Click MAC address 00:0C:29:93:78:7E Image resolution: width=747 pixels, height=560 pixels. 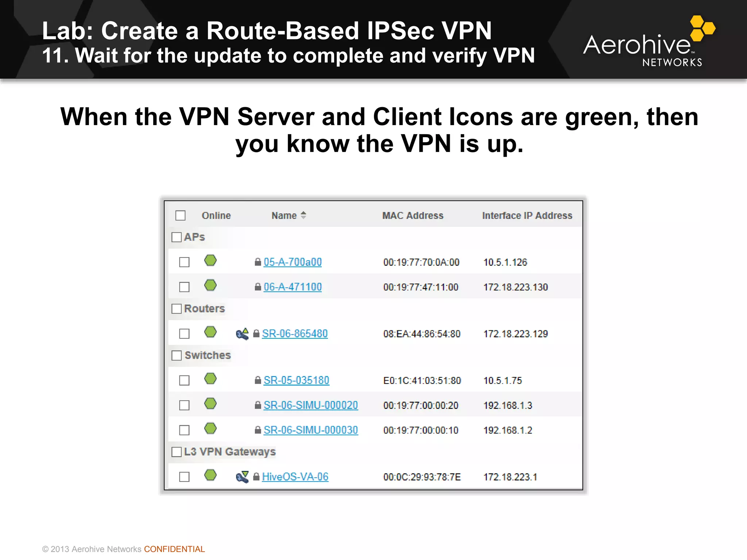422,477
